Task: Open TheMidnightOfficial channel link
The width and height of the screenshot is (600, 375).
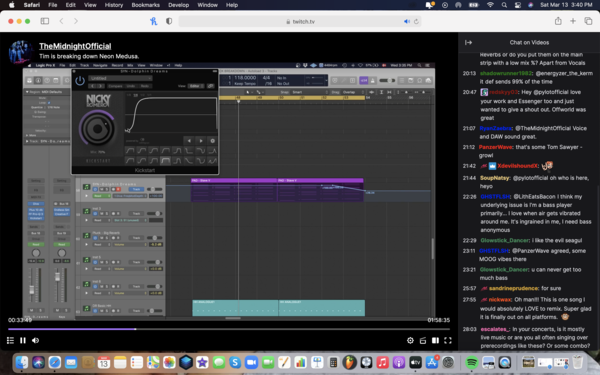Action: tap(75, 46)
